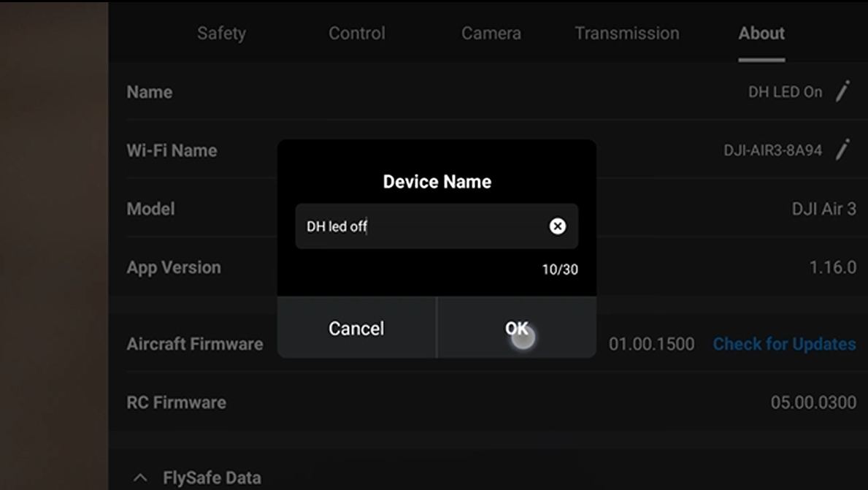Click the Aircraft Firmware version 01.00.1500
The image size is (868, 490).
point(651,344)
